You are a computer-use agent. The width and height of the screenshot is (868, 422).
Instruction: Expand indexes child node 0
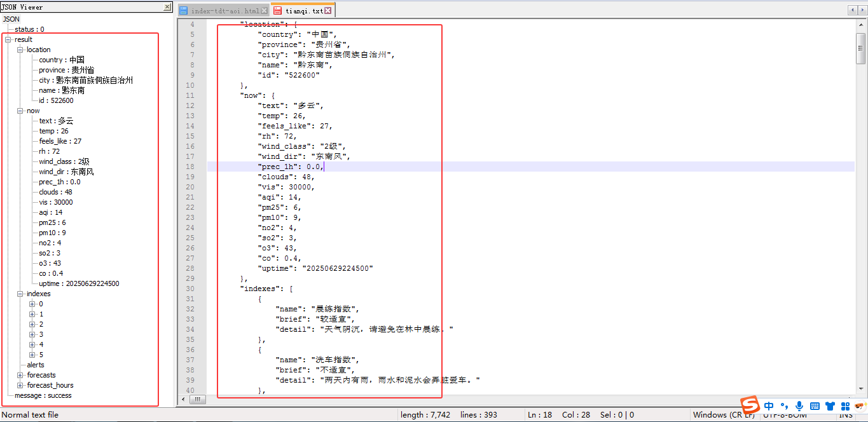pyautogui.click(x=32, y=304)
